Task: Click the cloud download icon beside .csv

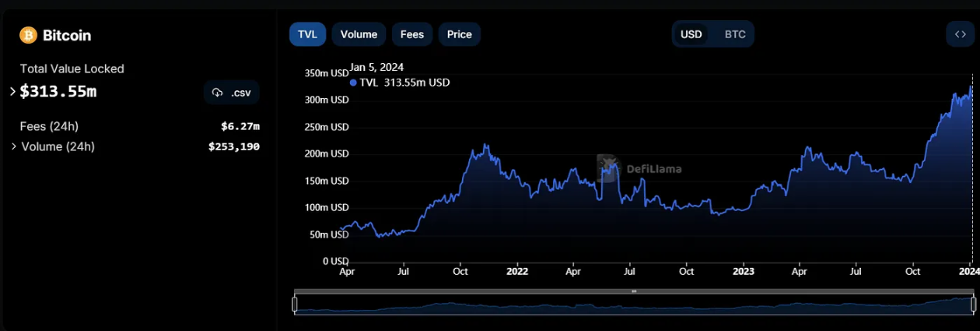Action: 218,93
